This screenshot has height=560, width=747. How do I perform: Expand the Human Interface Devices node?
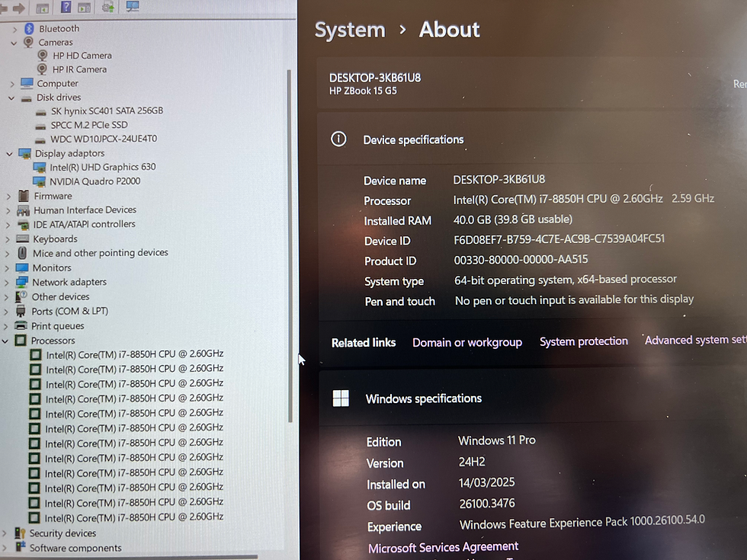pos(8,210)
